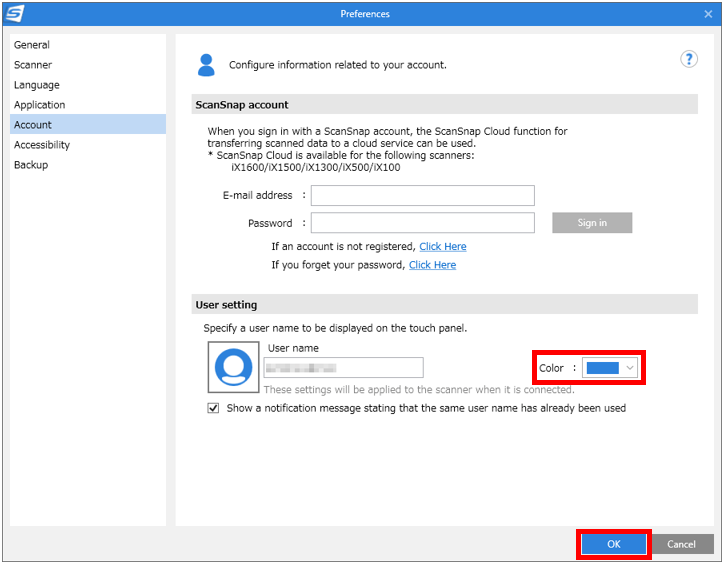
Task: Open Application preferences
Action: point(88,104)
